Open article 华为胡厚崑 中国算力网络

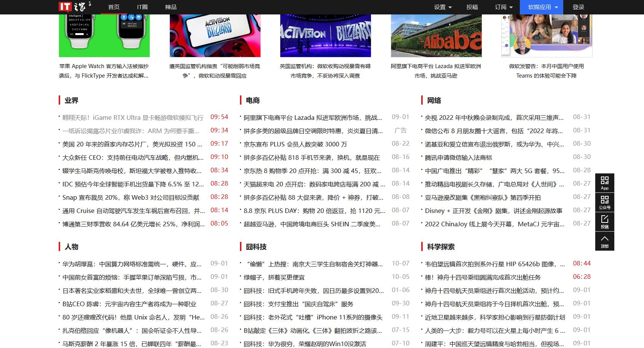[x=132, y=264]
